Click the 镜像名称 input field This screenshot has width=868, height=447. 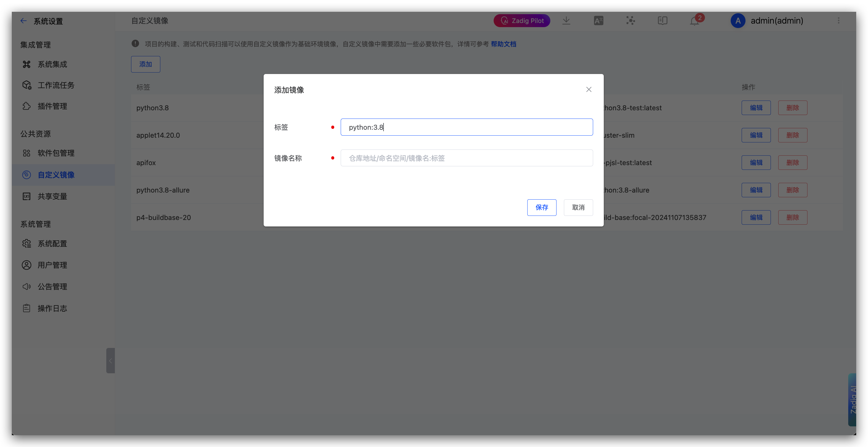466,158
